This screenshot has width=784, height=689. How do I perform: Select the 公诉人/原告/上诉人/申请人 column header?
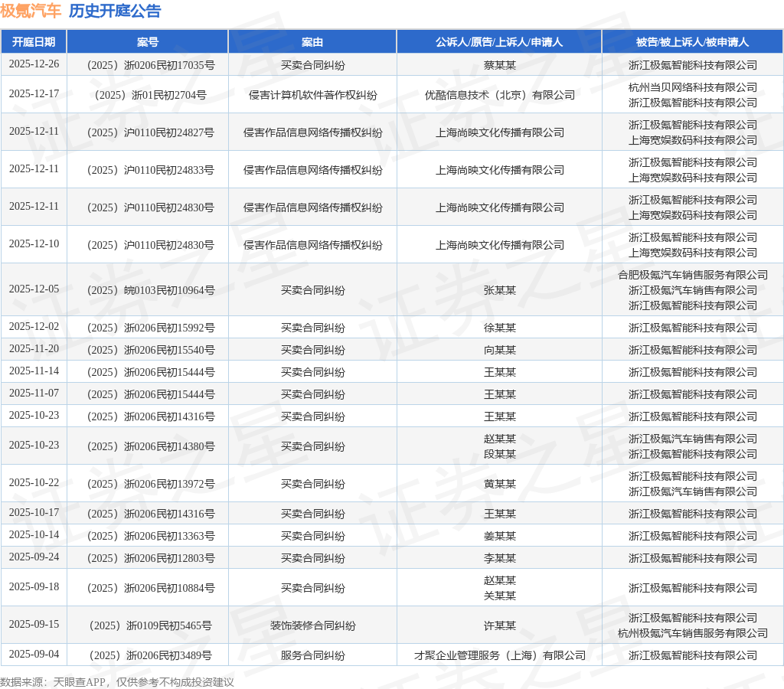click(x=499, y=42)
